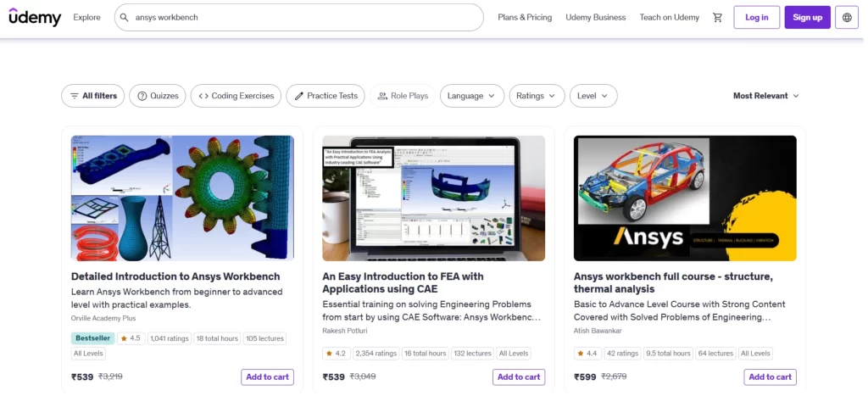Viewport: 868px width, 396px height.
Task: Click the 2,354 ratings label
Action: pyautogui.click(x=376, y=354)
